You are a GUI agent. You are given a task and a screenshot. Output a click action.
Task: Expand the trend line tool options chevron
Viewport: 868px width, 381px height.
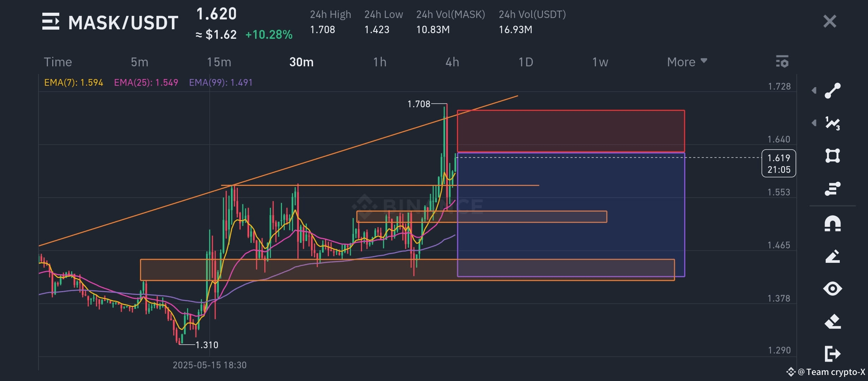coord(814,91)
